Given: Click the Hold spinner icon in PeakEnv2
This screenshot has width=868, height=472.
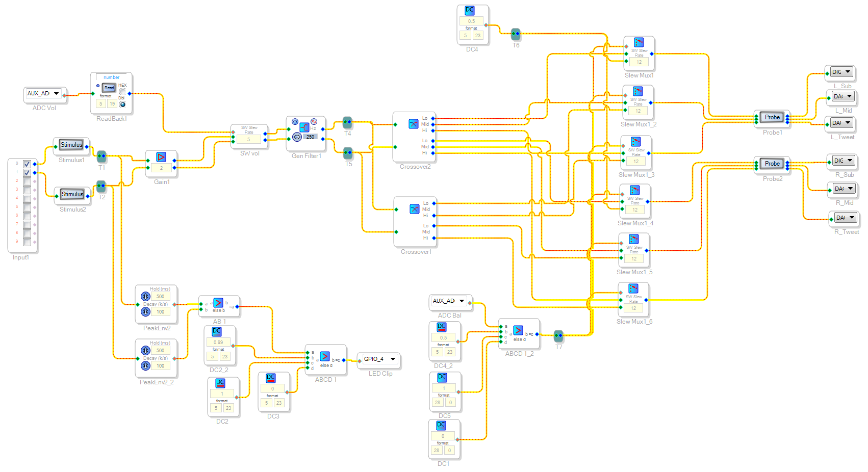Looking at the screenshot, I should coord(145,296).
